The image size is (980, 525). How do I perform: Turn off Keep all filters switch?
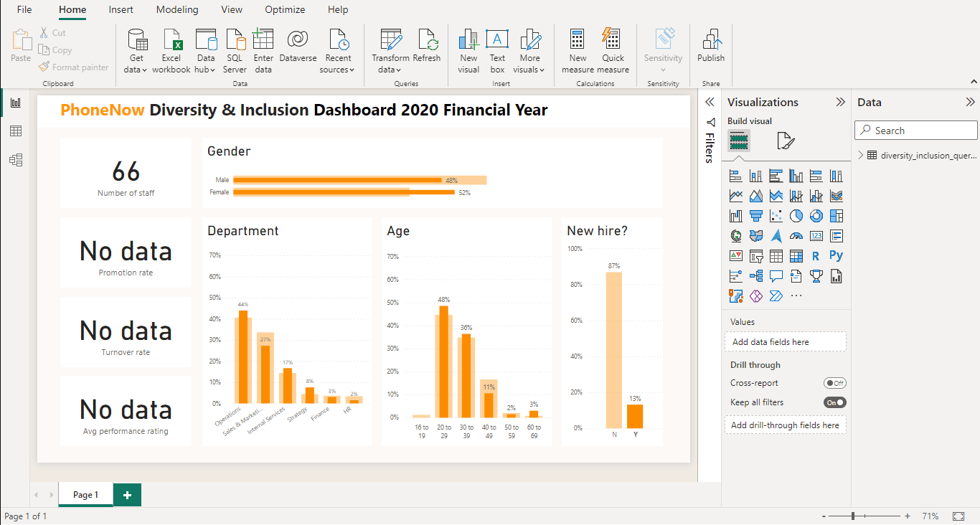[835, 402]
